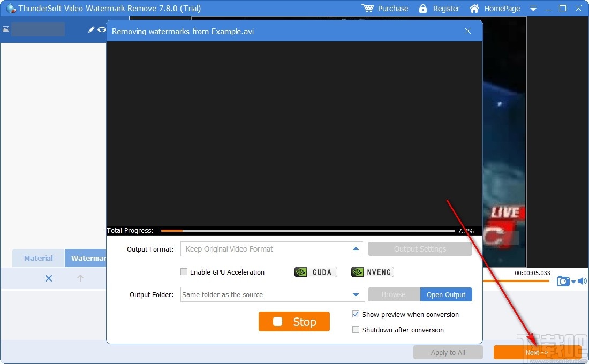Click the eye preview icon near pencil
Viewport: 589px width, 364px height.
click(x=101, y=30)
